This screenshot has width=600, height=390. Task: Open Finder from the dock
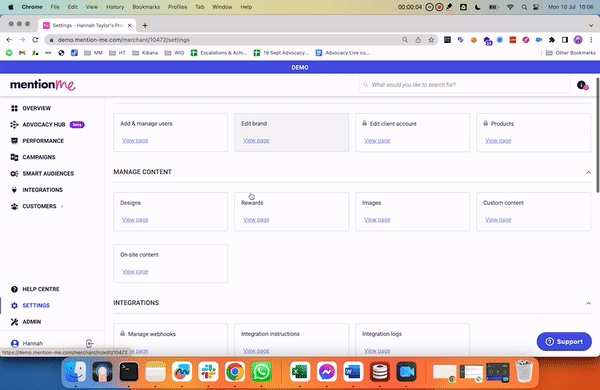[x=75, y=372]
